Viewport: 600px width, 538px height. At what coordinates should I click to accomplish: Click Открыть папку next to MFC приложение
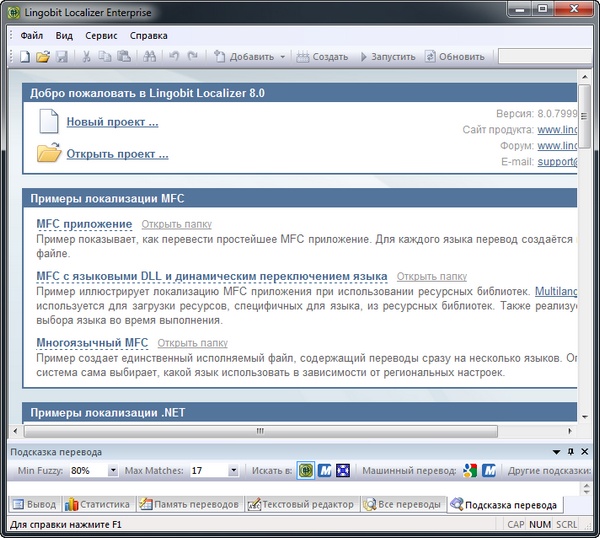click(176, 224)
